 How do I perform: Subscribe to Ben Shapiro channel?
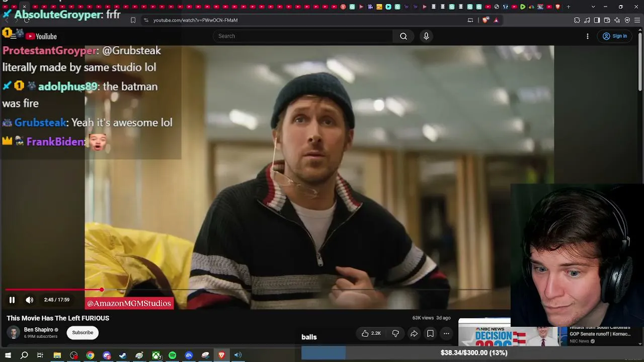pos(83,332)
